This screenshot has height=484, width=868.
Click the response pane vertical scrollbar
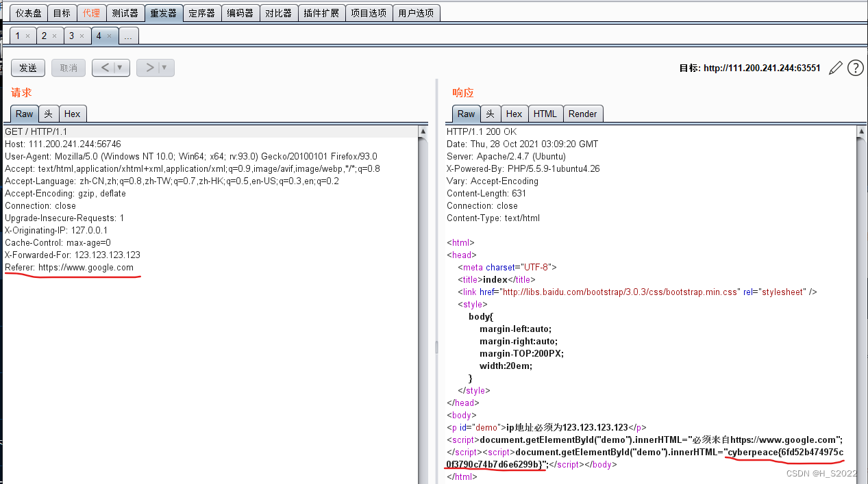point(860,305)
